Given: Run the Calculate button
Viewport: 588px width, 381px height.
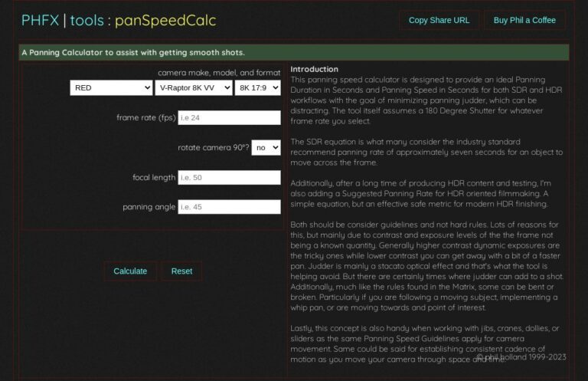Looking at the screenshot, I should (130, 271).
